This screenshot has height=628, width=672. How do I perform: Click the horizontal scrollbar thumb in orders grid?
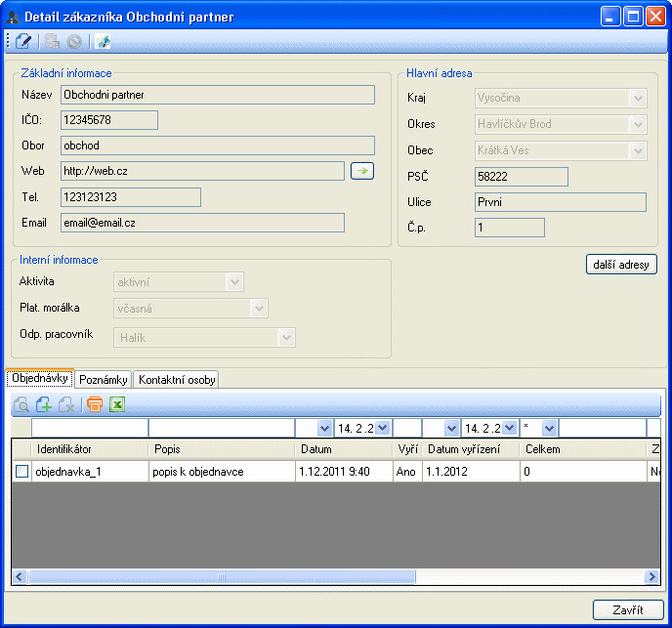coord(222,576)
